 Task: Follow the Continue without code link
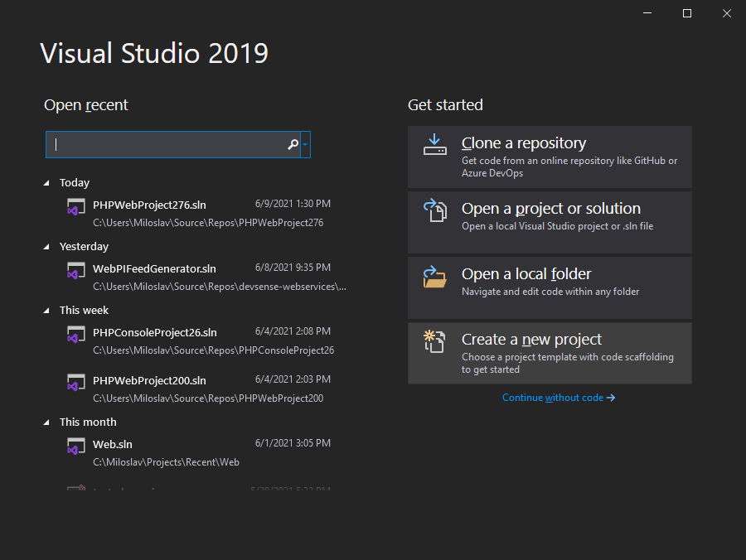pos(559,398)
